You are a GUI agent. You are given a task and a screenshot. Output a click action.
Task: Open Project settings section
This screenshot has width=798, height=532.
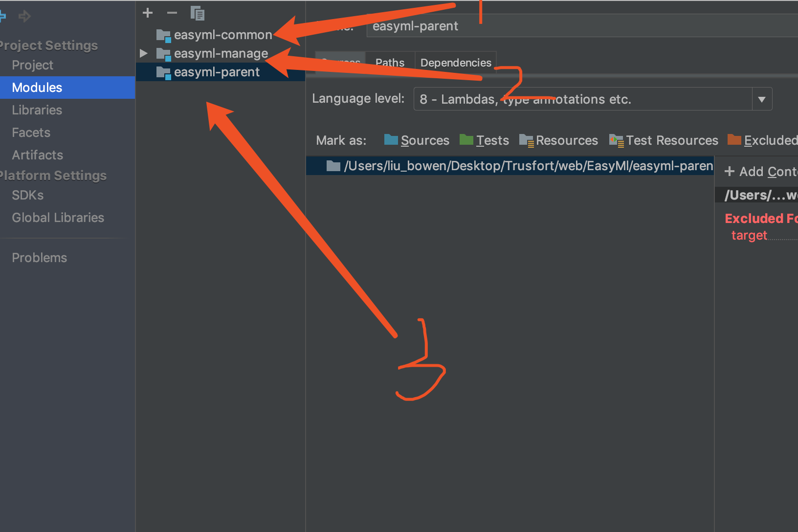click(x=32, y=65)
